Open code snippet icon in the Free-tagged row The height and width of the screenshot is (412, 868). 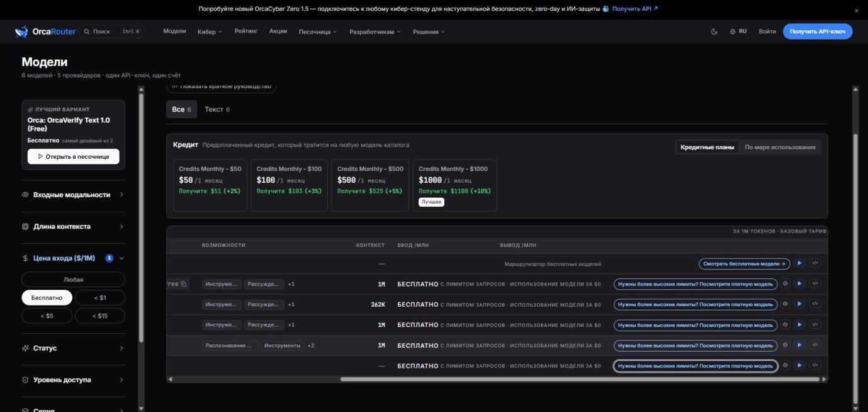(x=815, y=284)
